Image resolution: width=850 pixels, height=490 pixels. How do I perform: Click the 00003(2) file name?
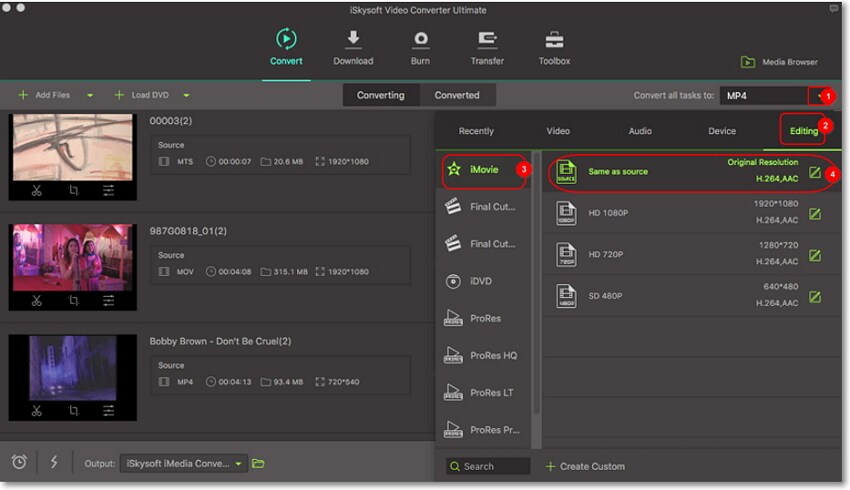(x=171, y=121)
